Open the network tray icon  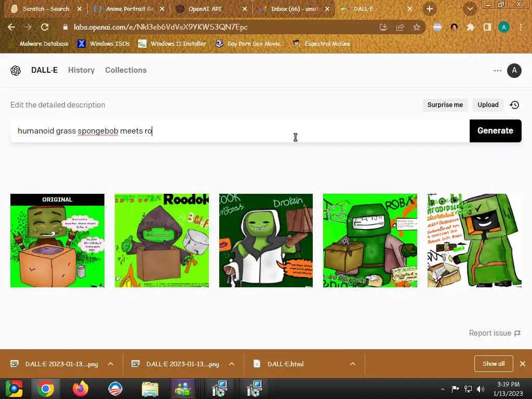coord(468,389)
